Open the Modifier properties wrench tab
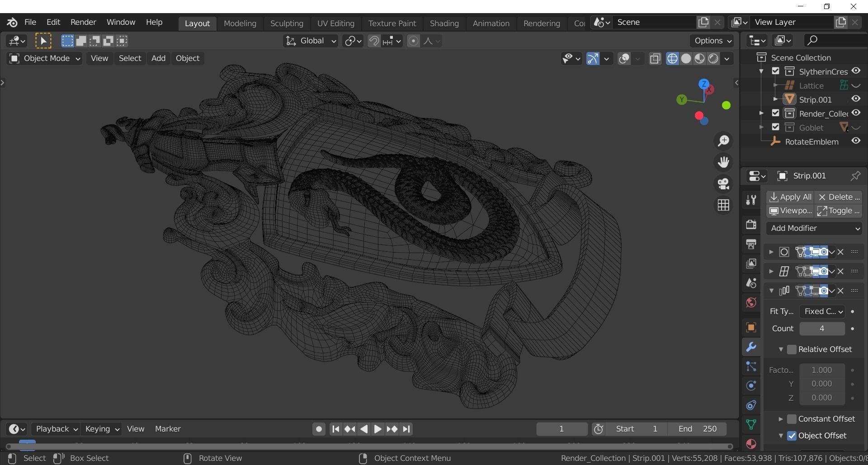This screenshot has height=465, width=868. click(751, 347)
